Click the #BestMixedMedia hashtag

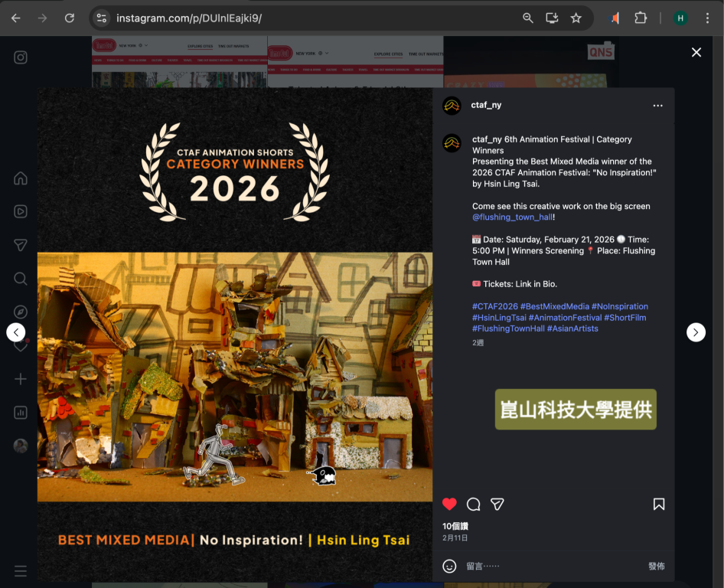[554, 306]
